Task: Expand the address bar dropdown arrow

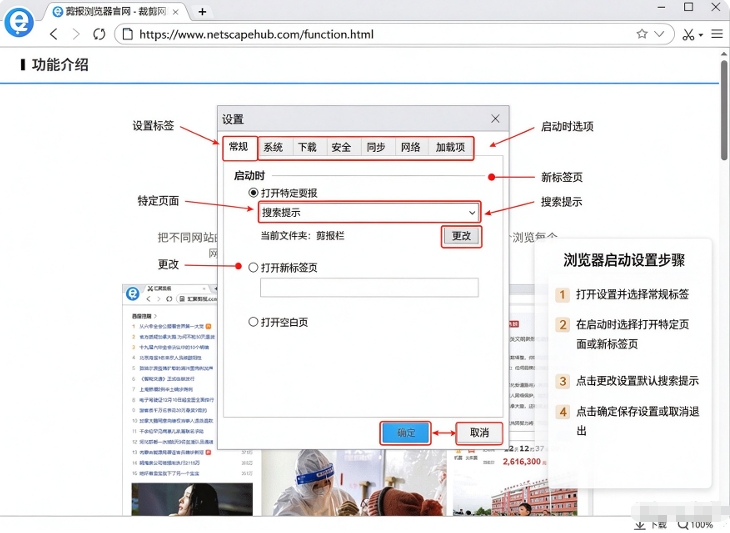Action: pyautogui.click(x=659, y=34)
